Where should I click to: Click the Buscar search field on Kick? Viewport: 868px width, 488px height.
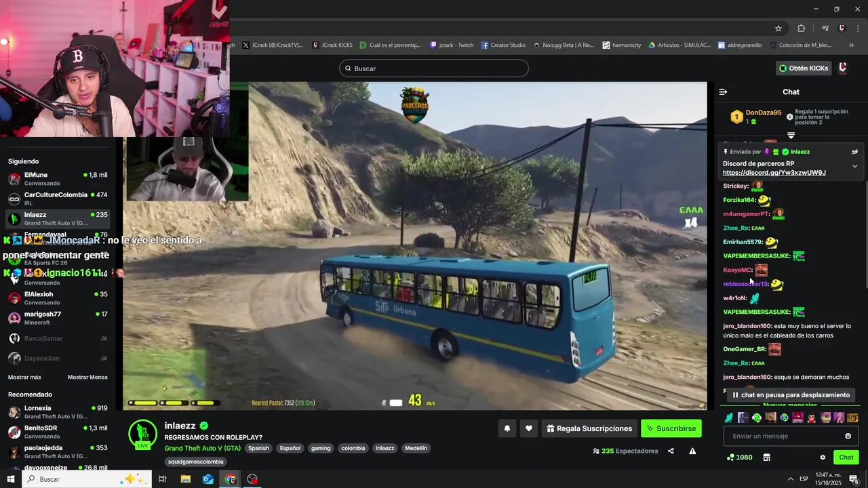[x=434, y=68]
